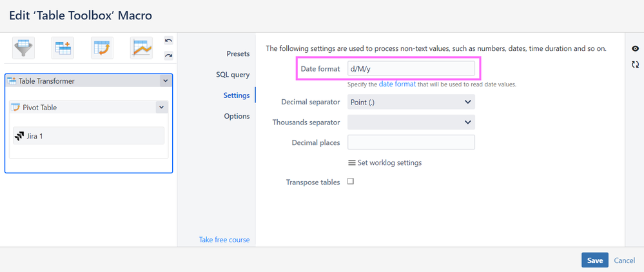Toggle the eye preview icon
This screenshot has height=272, width=644.
coord(635,48)
